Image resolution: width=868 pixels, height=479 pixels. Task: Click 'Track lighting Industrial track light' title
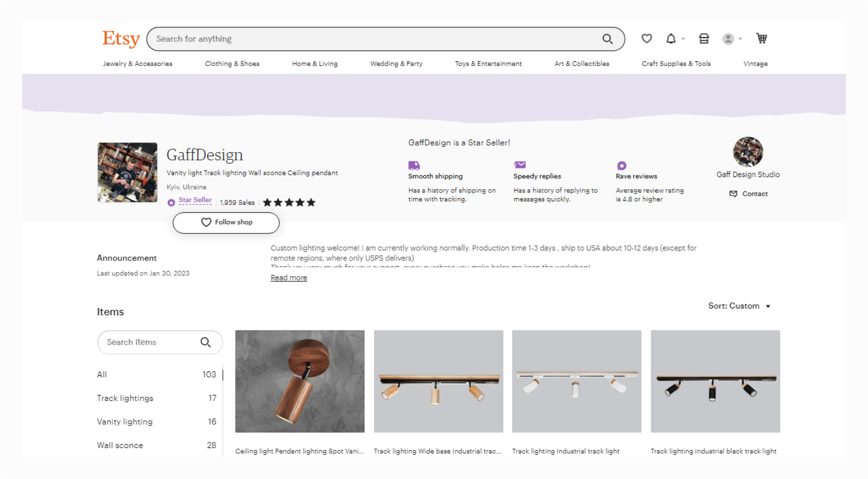[566, 451]
